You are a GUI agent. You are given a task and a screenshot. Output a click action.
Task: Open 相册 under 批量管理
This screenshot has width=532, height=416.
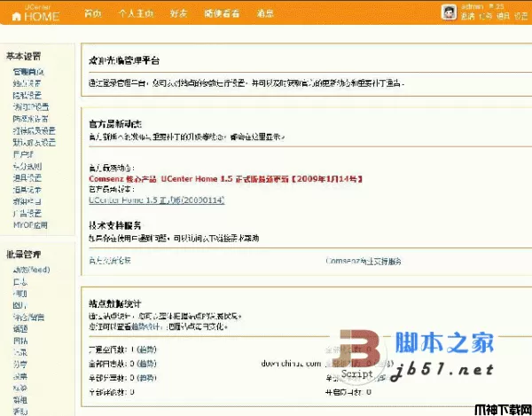(x=20, y=294)
